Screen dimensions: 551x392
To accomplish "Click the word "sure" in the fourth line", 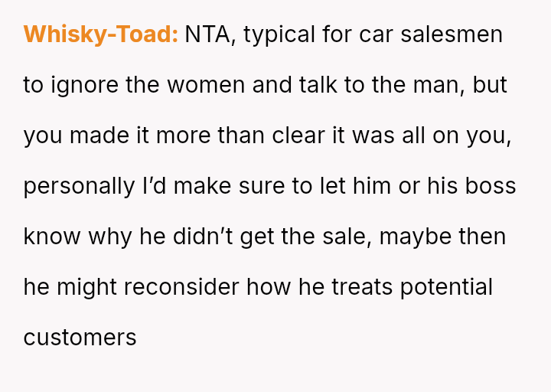I will point(240,186).
